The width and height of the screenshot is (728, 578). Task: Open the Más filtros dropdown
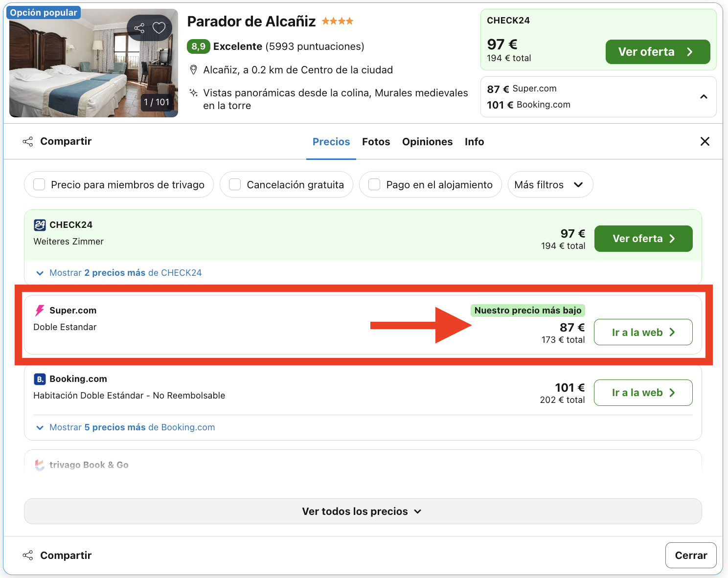coord(550,184)
